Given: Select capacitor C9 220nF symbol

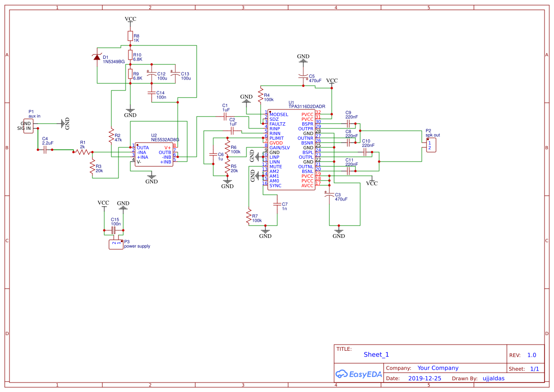Looking at the screenshot, I should [x=348, y=124].
